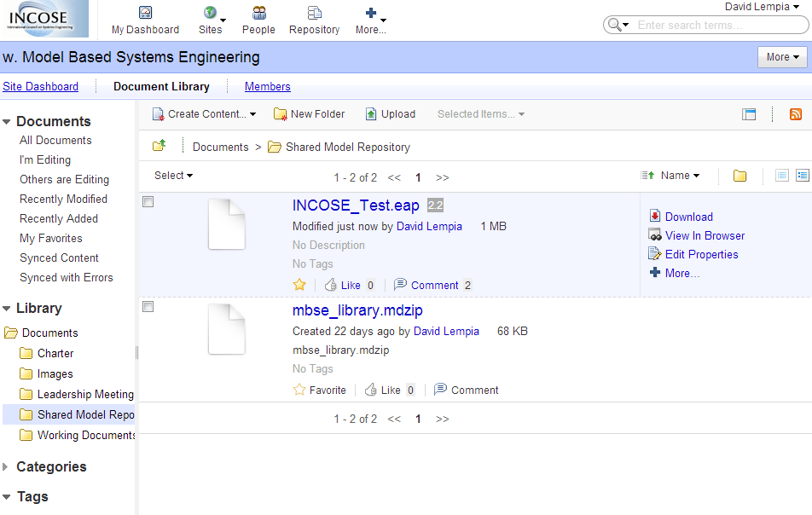812x515 pixels.
Task: Open the site More dropdown button
Action: coord(782,57)
